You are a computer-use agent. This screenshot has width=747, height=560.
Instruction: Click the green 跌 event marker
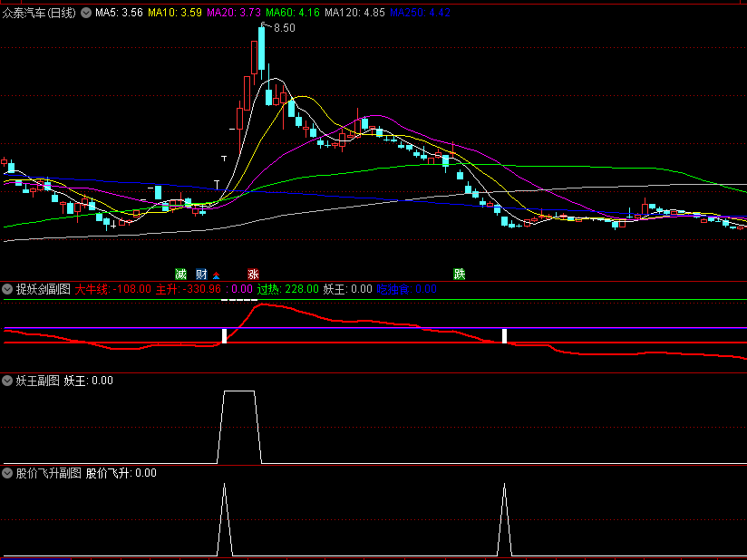460,275
